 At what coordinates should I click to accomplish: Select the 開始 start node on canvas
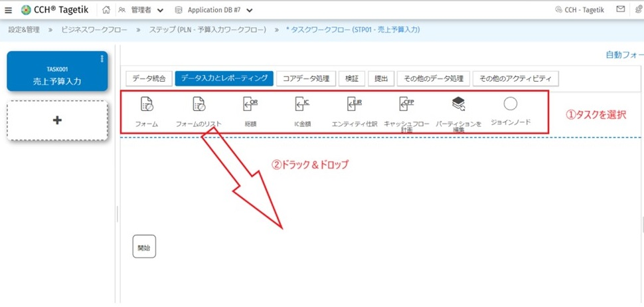144,247
